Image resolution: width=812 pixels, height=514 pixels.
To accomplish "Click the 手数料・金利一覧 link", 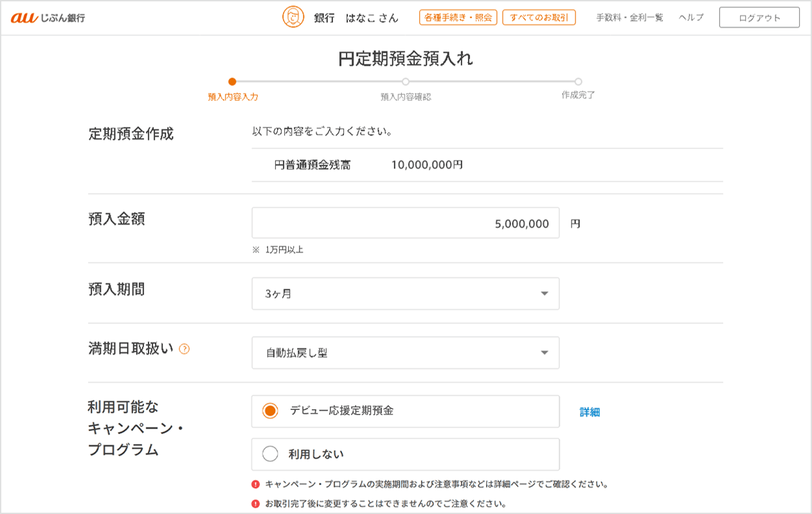I will 629,18.
